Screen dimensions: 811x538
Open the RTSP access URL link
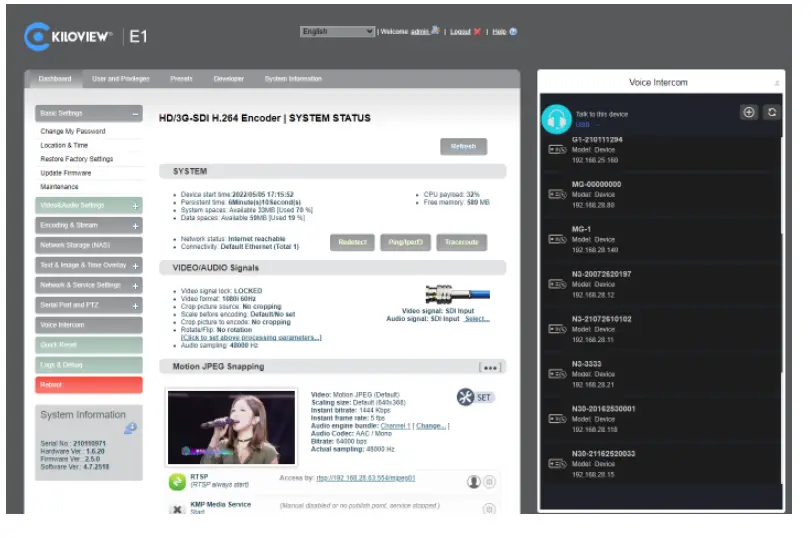(x=366, y=478)
